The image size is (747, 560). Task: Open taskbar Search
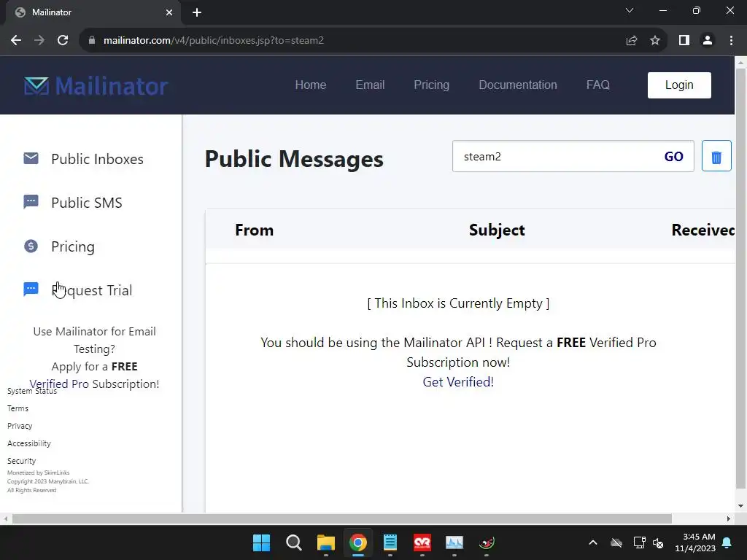click(293, 542)
